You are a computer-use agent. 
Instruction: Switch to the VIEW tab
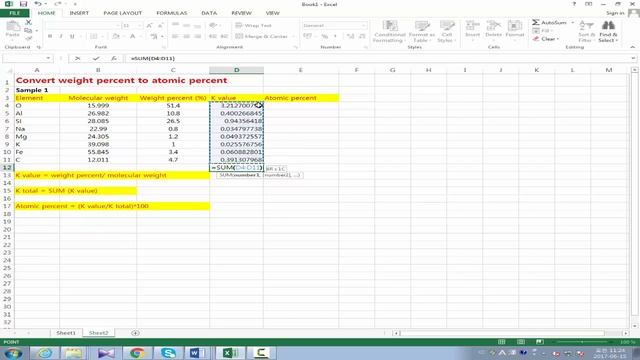(x=272, y=13)
